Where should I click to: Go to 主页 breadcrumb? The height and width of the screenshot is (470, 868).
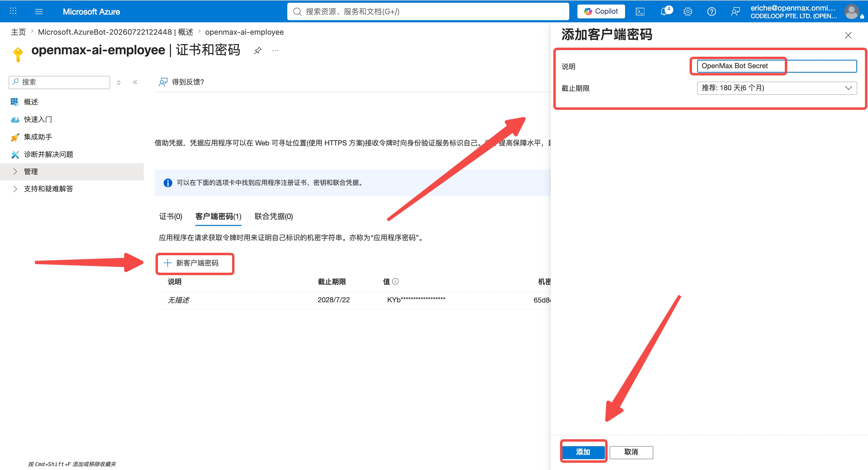[18, 32]
